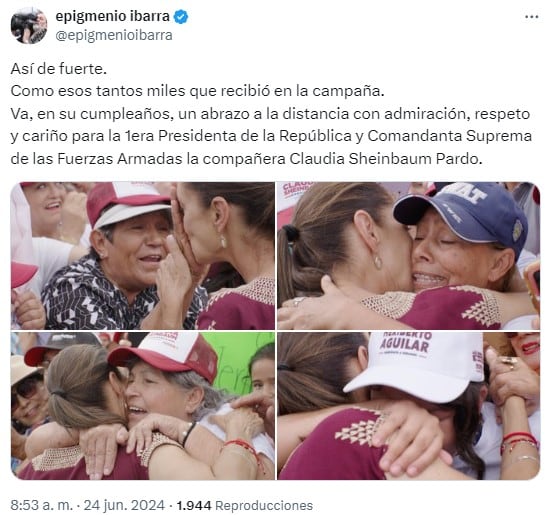The width and height of the screenshot is (545, 515).
Task: Click the blue verified badge icon
Action: pyautogui.click(x=181, y=17)
